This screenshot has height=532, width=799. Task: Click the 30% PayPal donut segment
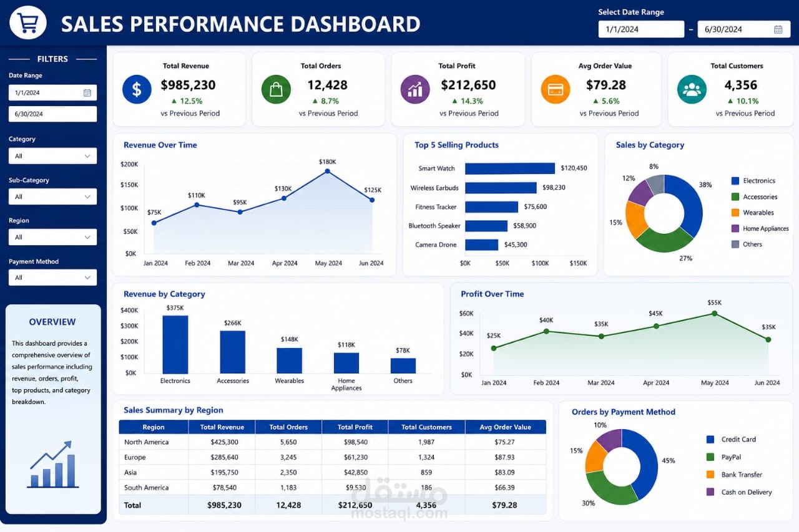point(610,491)
